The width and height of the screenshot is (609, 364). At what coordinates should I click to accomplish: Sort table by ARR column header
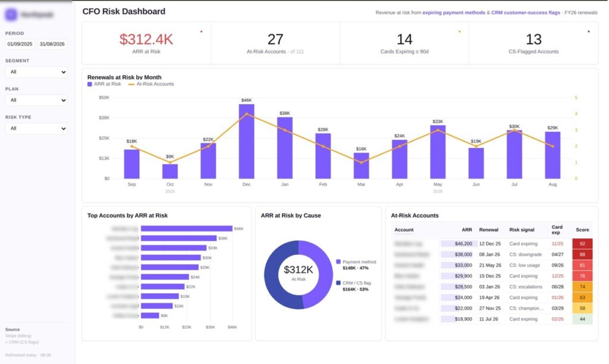(x=467, y=230)
